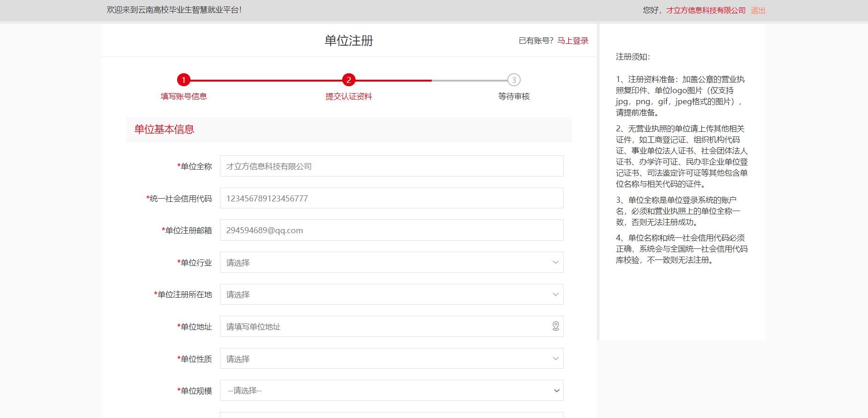Click the location pin icon in address field
The width and height of the screenshot is (868, 418).
coord(555,326)
